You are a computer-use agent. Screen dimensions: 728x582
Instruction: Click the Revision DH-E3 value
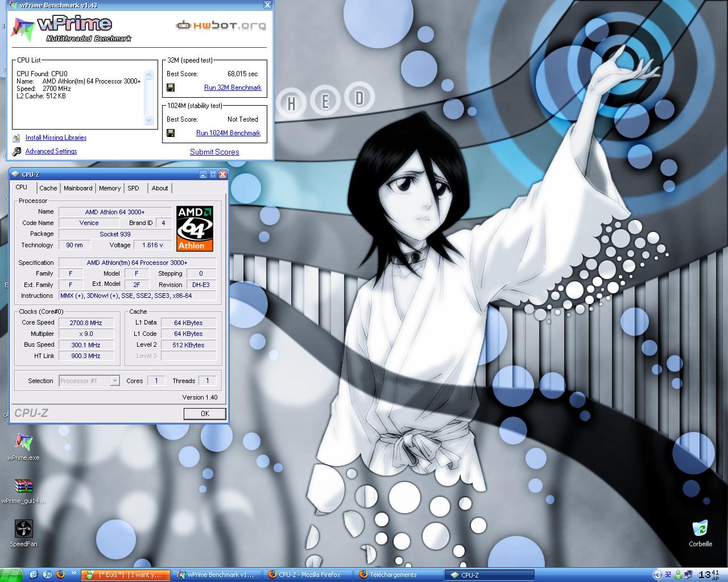coord(201,285)
